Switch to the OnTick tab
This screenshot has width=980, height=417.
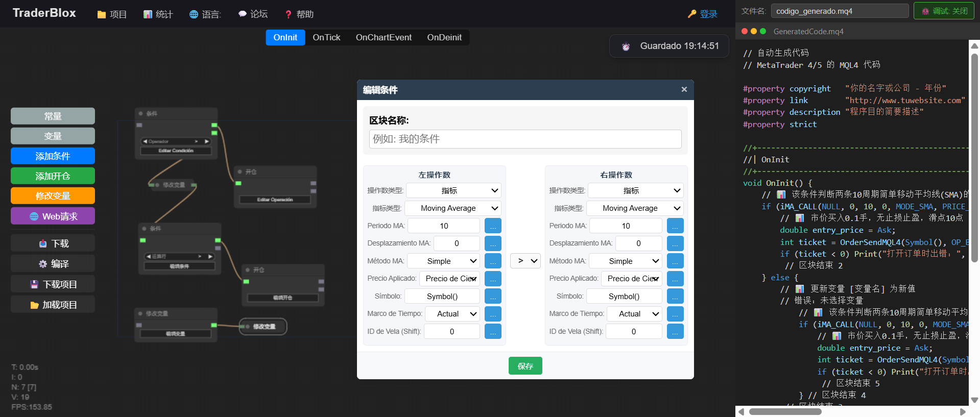click(326, 37)
